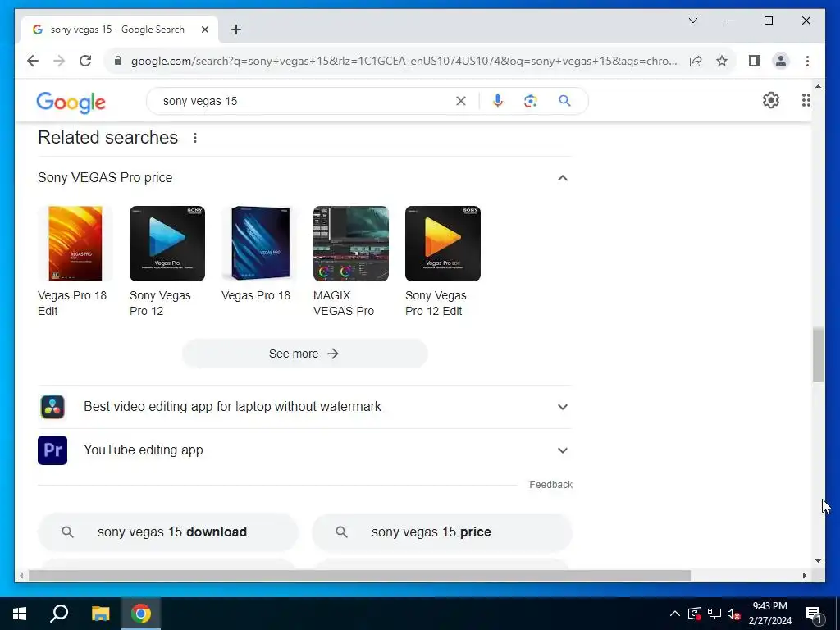
Task: Open the Windows Start menu
Action: 20,614
